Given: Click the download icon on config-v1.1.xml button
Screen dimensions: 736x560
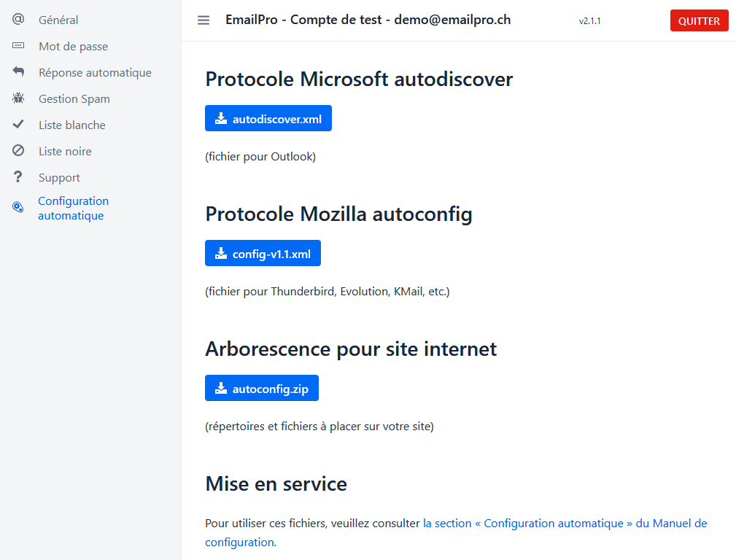Looking at the screenshot, I should tap(220, 252).
